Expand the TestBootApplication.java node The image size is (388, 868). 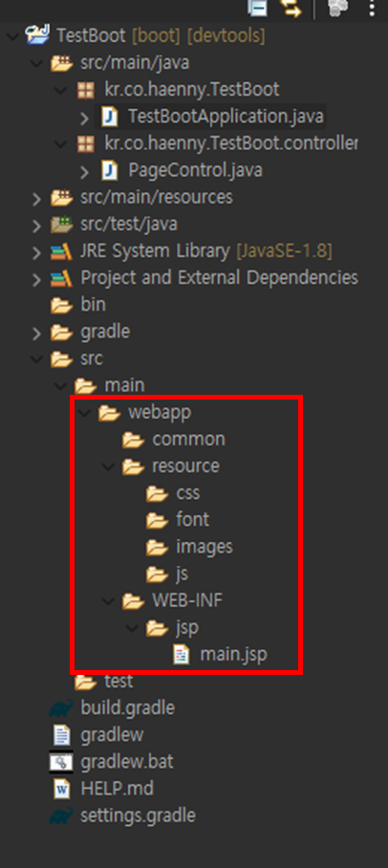84,118
